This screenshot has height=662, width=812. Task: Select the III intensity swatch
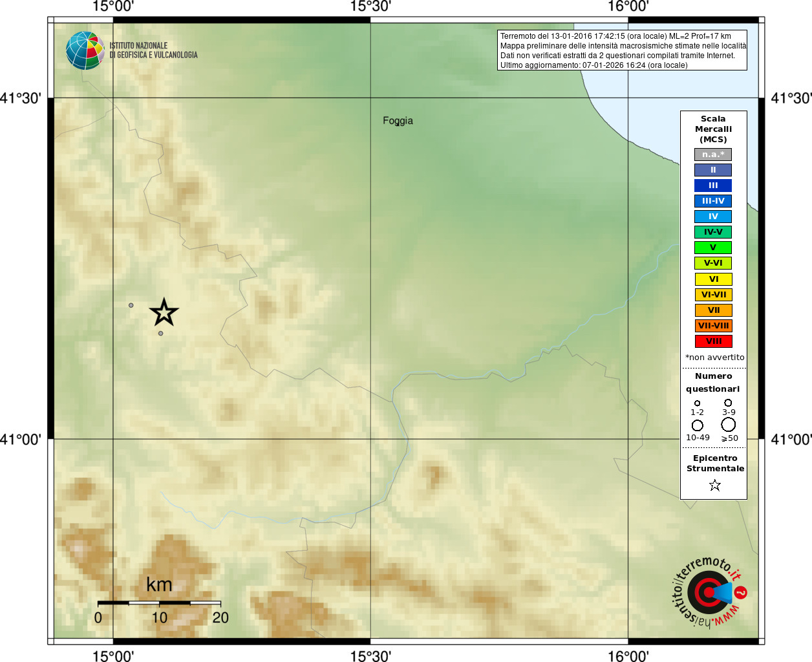click(x=713, y=186)
